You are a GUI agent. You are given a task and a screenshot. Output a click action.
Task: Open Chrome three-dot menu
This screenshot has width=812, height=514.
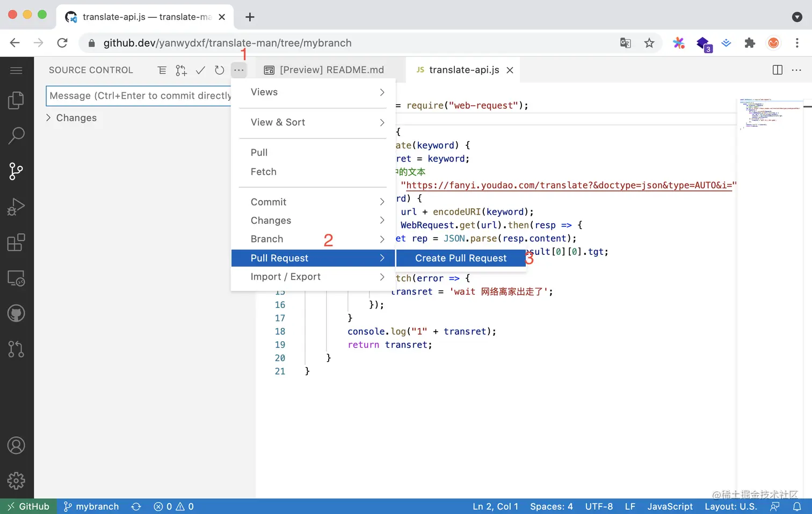(797, 43)
